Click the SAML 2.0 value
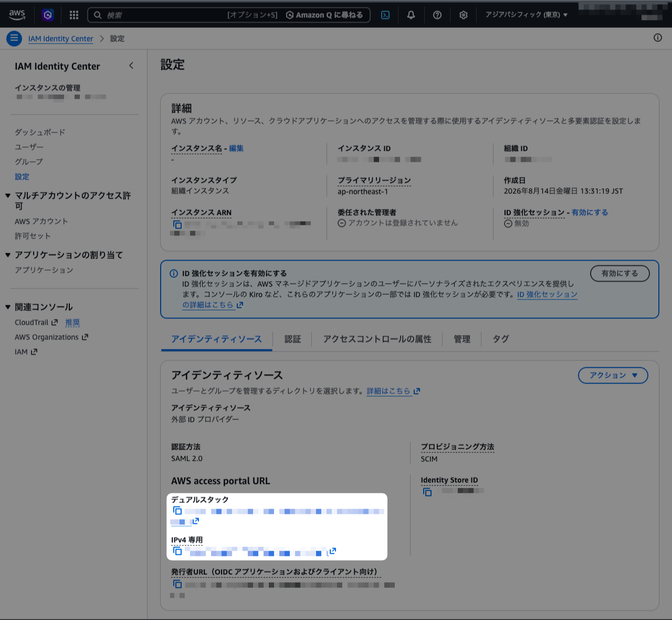 tap(187, 459)
